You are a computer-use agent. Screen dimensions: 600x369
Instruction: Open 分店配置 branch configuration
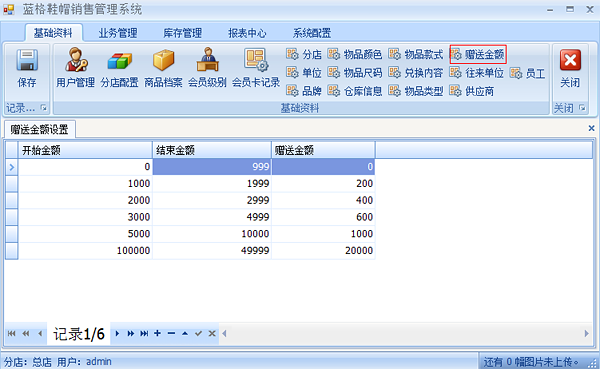click(x=119, y=68)
